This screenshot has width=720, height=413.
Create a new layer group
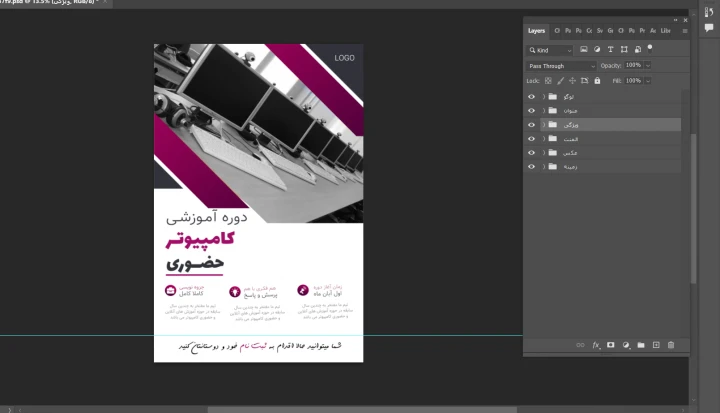point(641,345)
